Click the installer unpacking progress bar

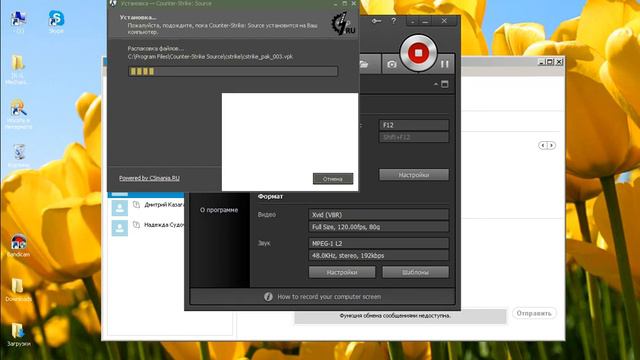[x=233, y=71]
